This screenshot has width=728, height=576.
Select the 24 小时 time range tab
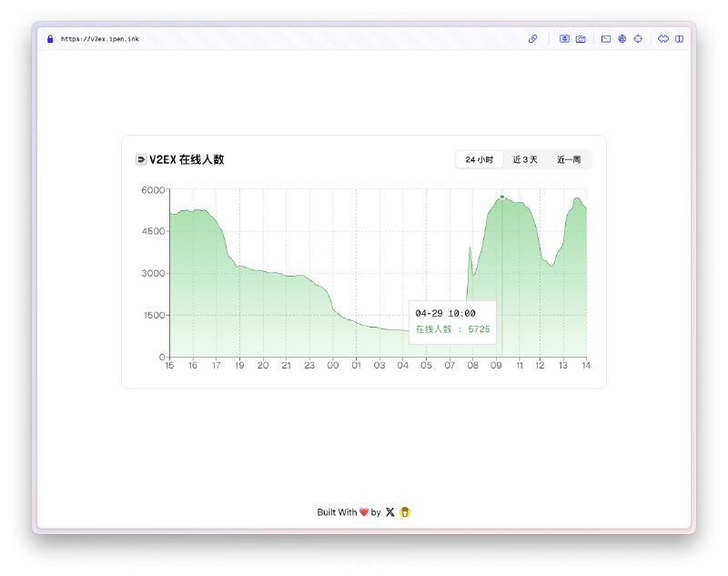(x=479, y=160)
